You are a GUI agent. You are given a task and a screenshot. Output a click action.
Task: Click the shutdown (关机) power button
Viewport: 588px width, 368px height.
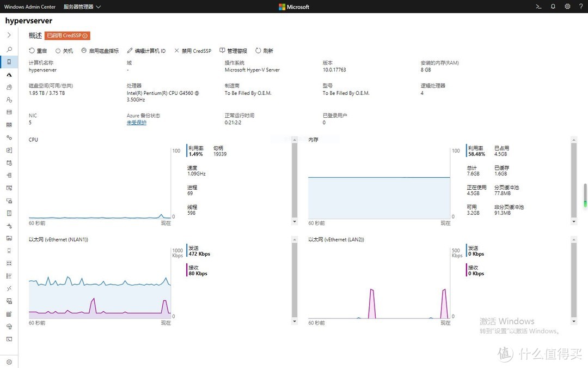pos(64,51)
